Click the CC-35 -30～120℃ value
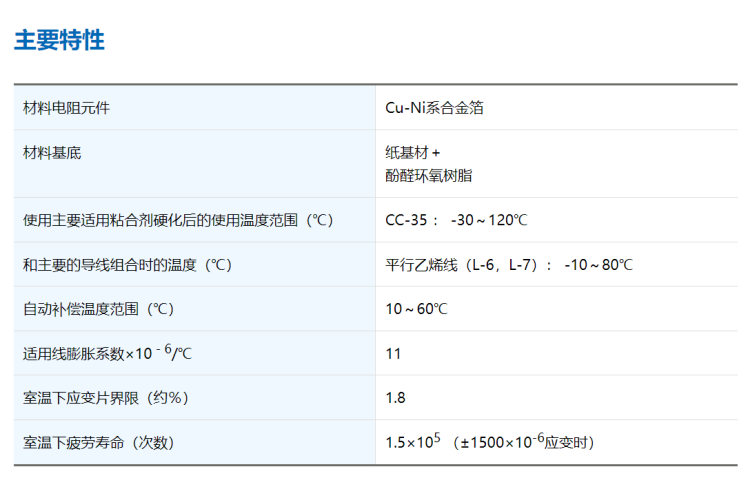The image size is (748, 489). [x=456, y=220]
